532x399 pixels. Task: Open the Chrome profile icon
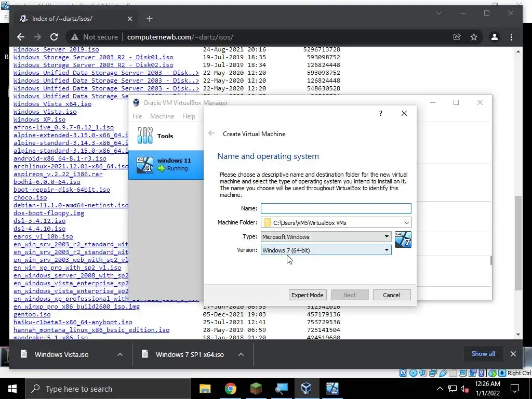[495, 37]
